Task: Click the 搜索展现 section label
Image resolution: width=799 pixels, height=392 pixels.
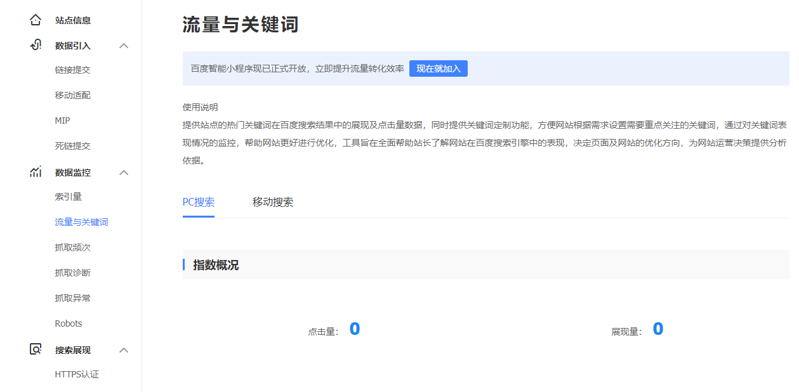Action: point(73,350)
